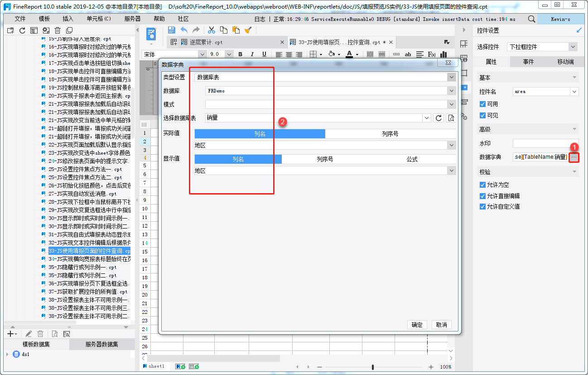Apply underline formatting
Image resolution: width=588 pixels, height=375 pixels.
(264, 54)
